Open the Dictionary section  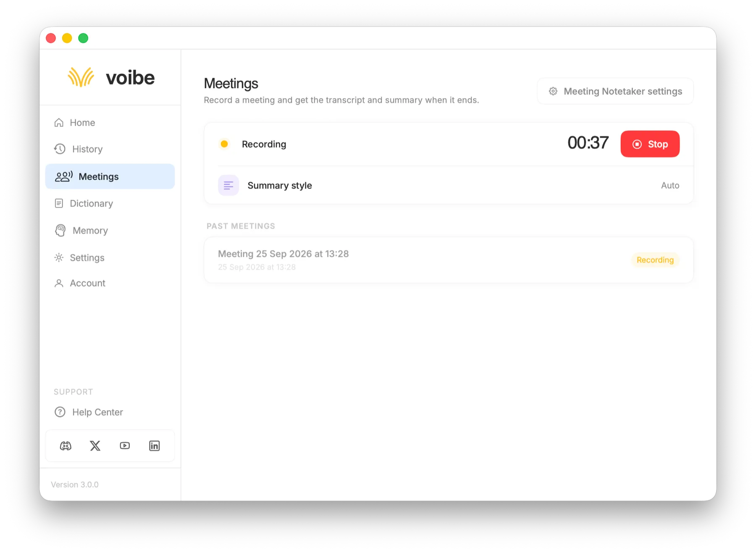click(110, 203)
